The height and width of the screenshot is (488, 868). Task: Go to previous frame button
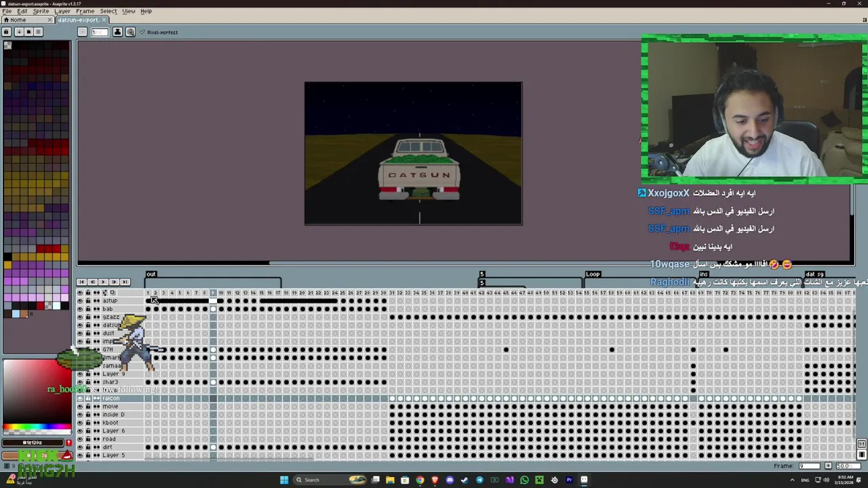pos(92,282)
